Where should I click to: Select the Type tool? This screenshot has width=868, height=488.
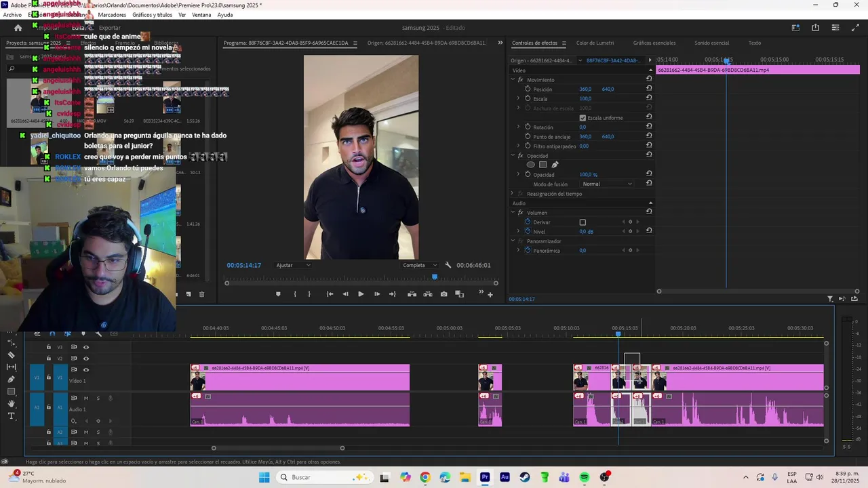point(11,416)
